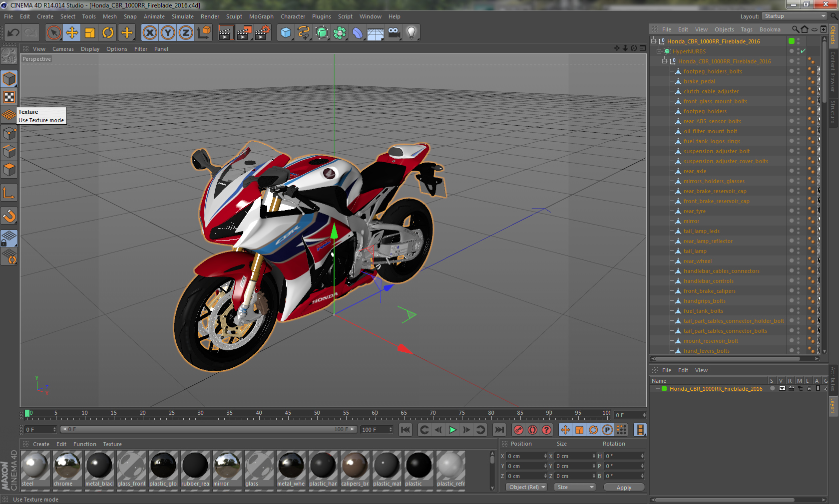Click X position input field
This screenshot has height=504, width=839.
pyautogui.click(x=527, y=456)
